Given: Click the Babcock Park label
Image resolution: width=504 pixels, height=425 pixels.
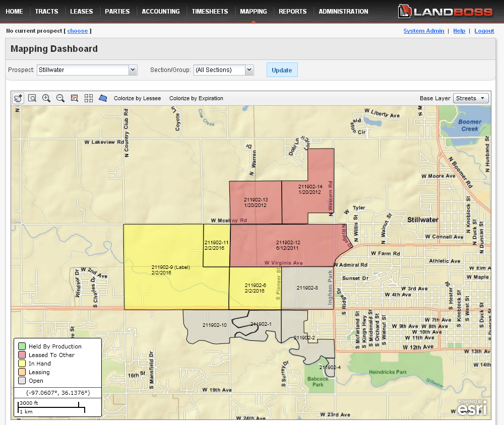Looking at the screenshot, I should [x=318, y=382].
